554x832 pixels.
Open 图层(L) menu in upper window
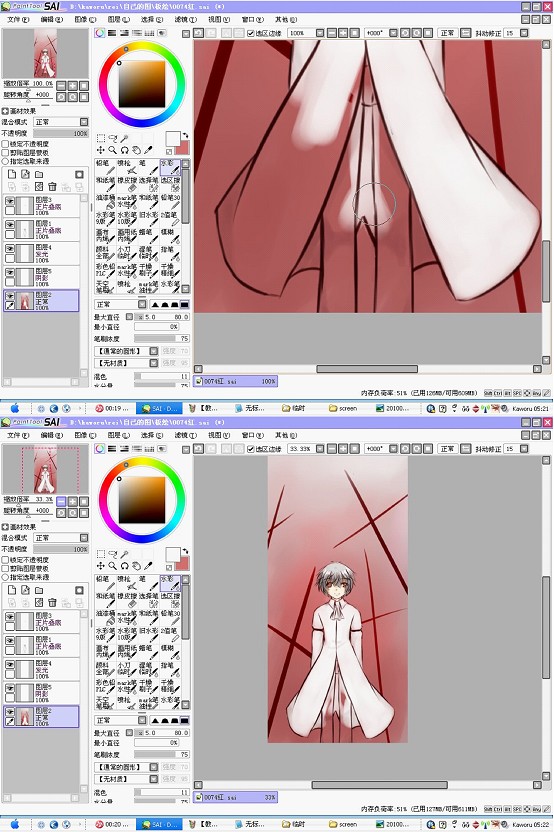pyautogui.click(x=118, y=19)
